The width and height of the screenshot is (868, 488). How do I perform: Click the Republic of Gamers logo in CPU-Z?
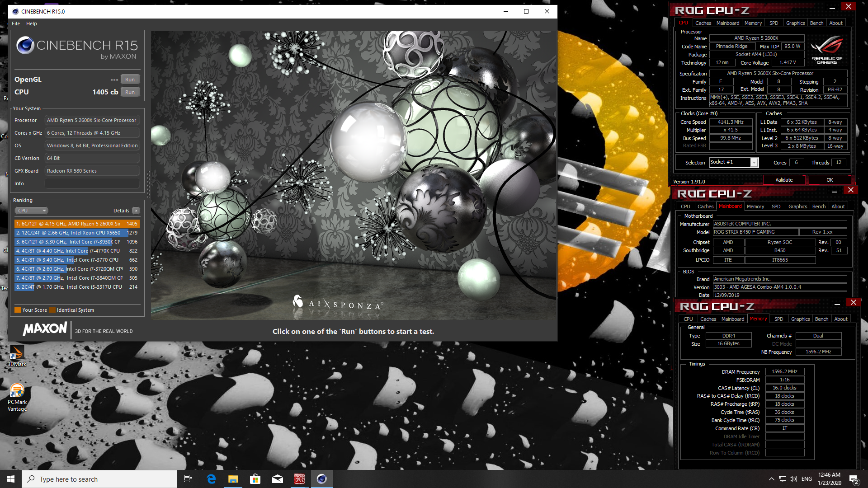[x=827, y=50]
